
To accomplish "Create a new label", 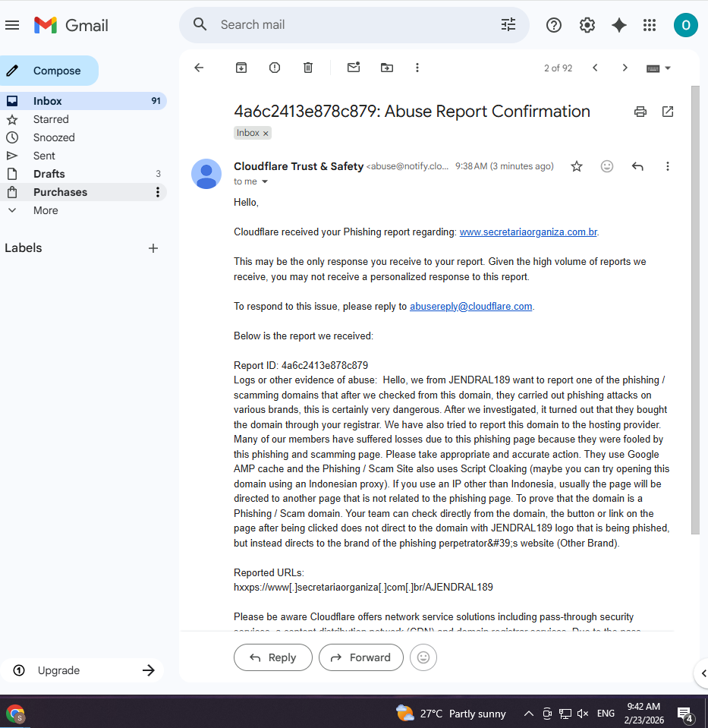I will (153, 248).
